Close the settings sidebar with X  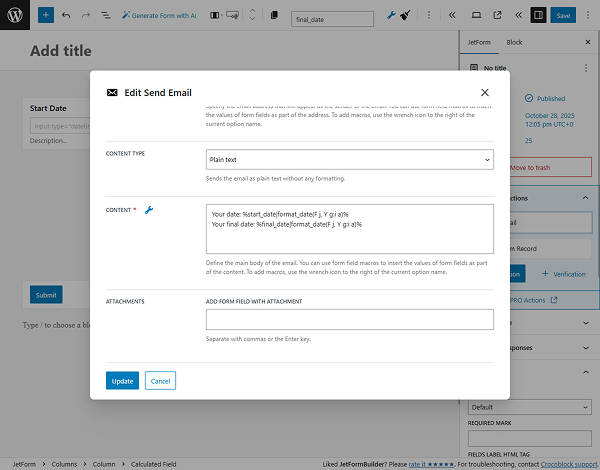(x=588, y=42)
